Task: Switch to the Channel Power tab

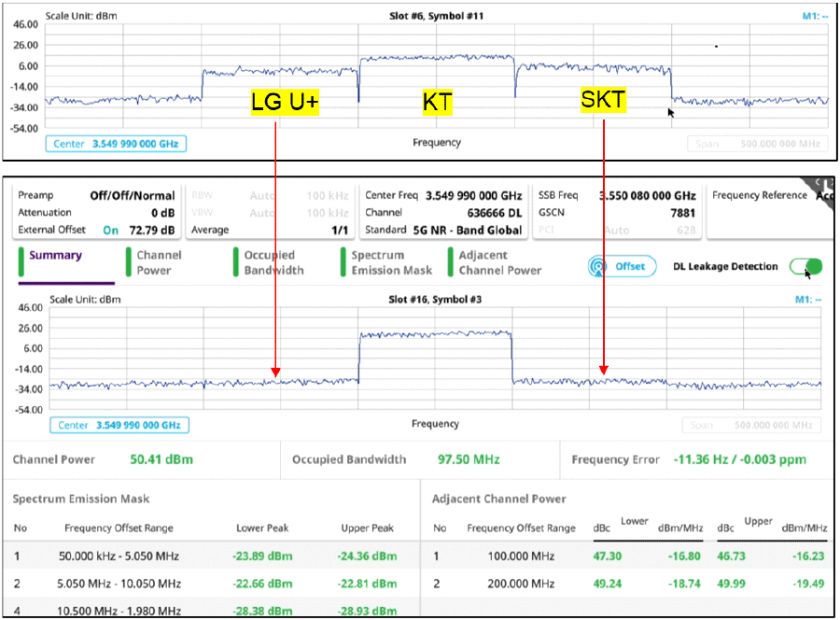Action: tap(159, 262)
